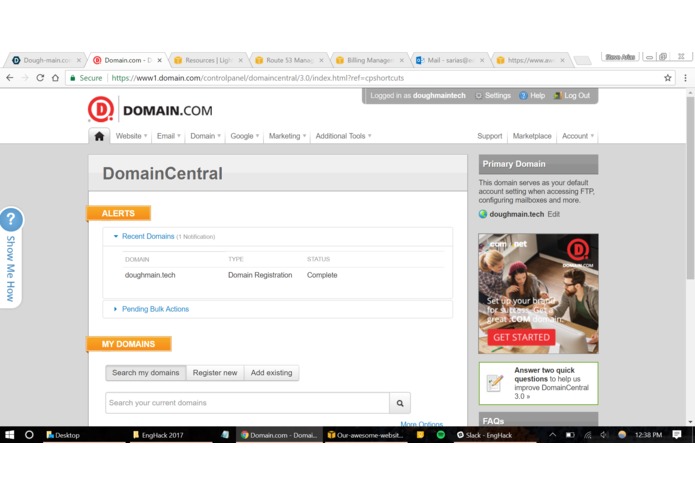Bookmark page with star icon
The height and width of the screenshot is (494, 695).
point(668,78)
